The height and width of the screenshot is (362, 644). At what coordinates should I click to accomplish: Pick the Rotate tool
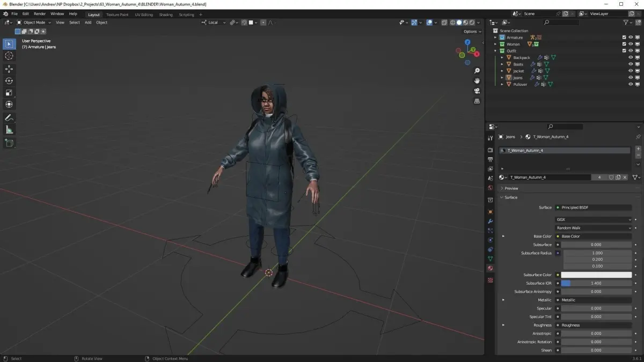[9, 81]
